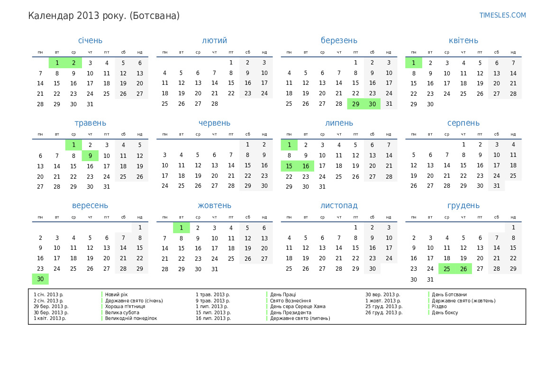This screenshot has height=392, width=554.
Task: Click highlighted day 25 in грудень
Action: (446, 269)
